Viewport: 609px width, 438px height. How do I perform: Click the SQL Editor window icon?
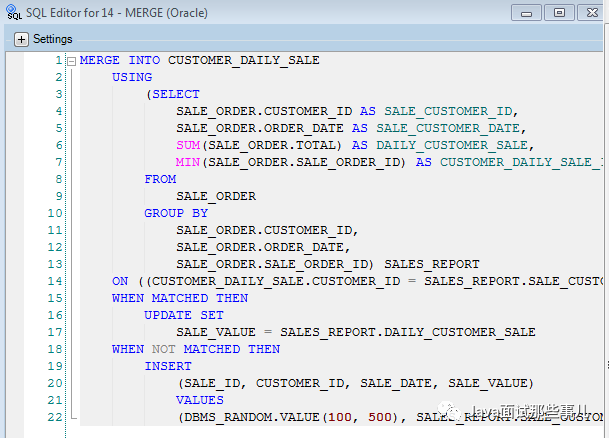14,12
